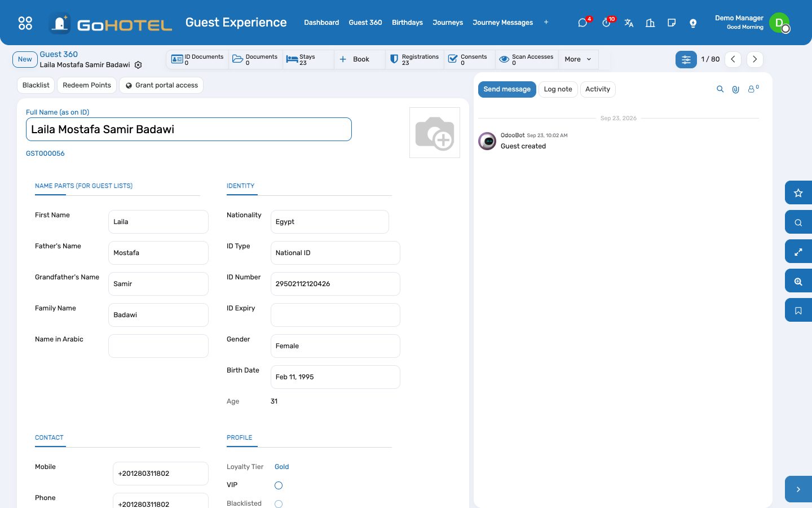
Task: Toggle the VIP checkbox
Action: click(x=279, y=485)
